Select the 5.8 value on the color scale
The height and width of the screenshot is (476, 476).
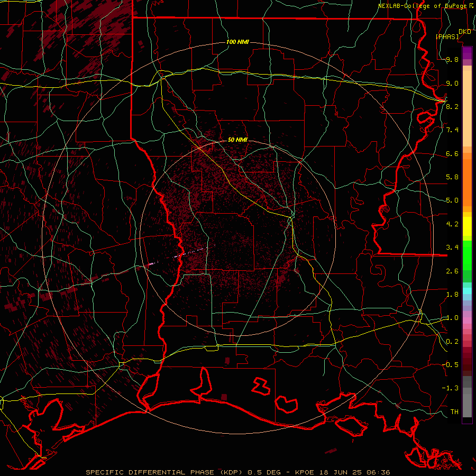[x=452, y=177]
